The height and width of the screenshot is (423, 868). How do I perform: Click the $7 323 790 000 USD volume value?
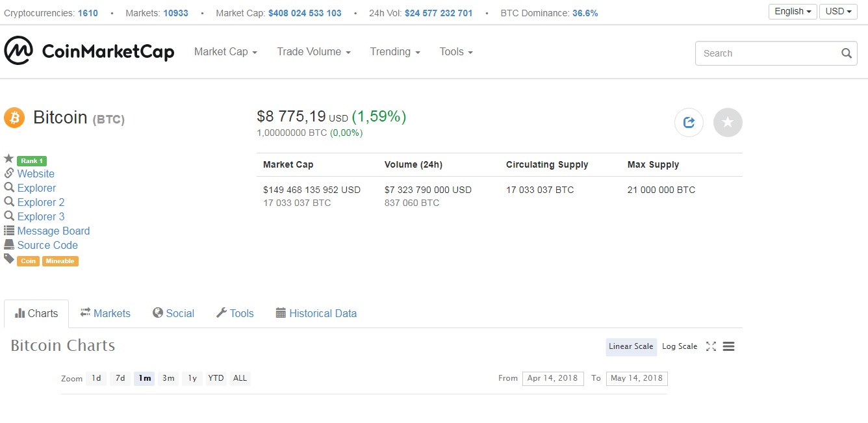click(x=428, y=190)
